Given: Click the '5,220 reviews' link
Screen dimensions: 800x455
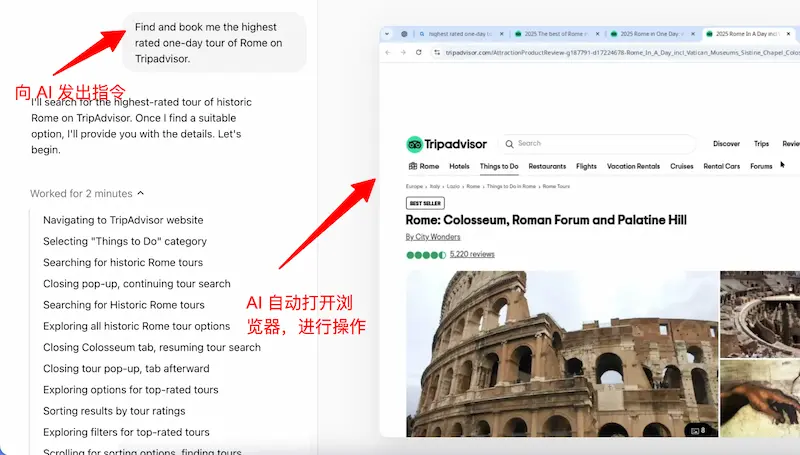Looking at the screenshot, I should pos(472,254).
